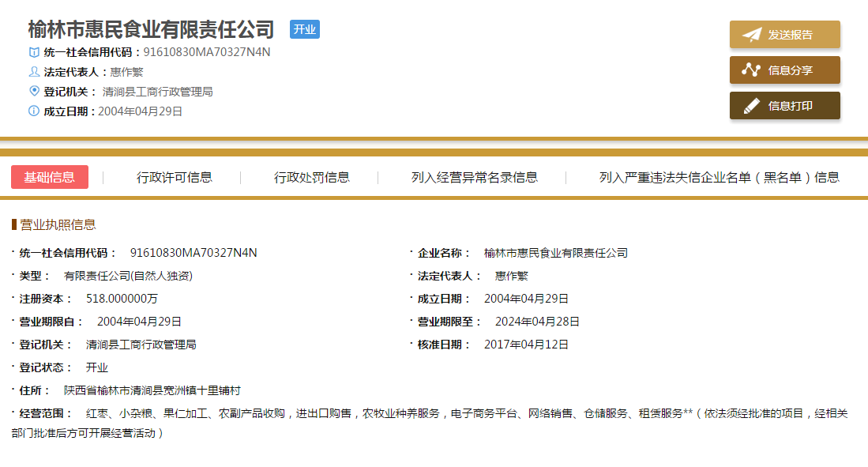Click the company name heading 榆林市惠民食业有限责任公司

coord(151,30)
